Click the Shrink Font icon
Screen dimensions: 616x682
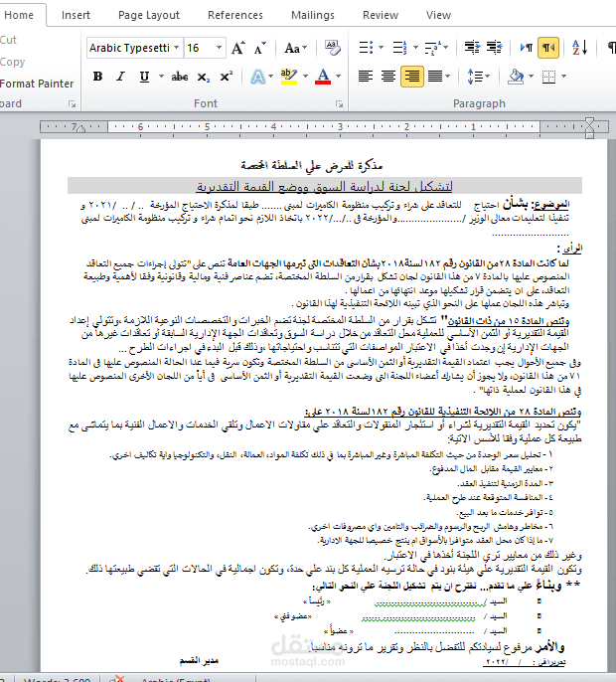click(259, 48)
